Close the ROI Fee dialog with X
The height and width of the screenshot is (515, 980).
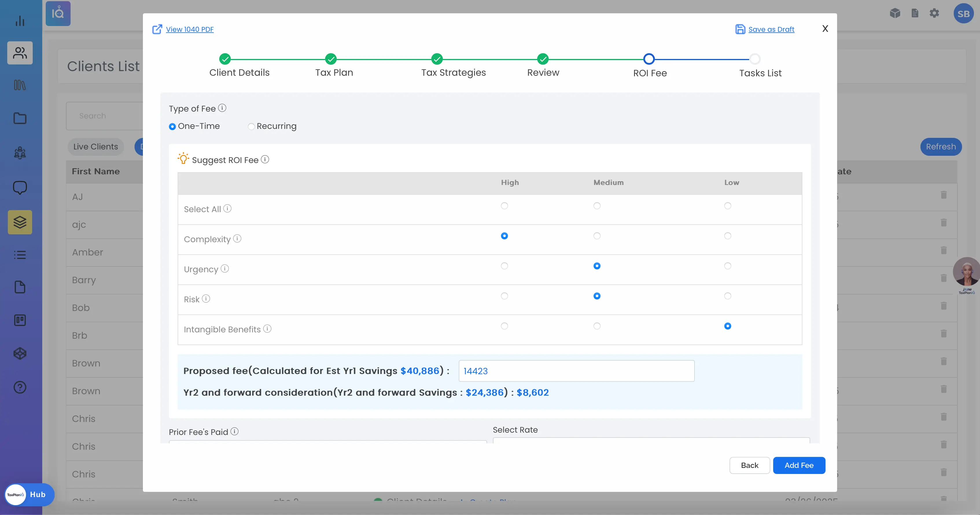point(825,29)
